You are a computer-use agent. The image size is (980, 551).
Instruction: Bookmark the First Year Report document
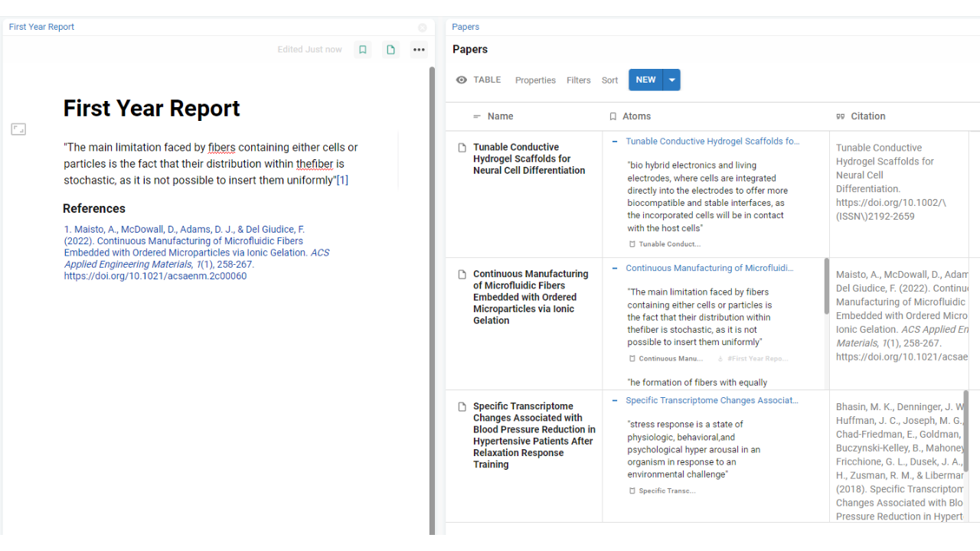pyautogui.click(x=362, y=48)
